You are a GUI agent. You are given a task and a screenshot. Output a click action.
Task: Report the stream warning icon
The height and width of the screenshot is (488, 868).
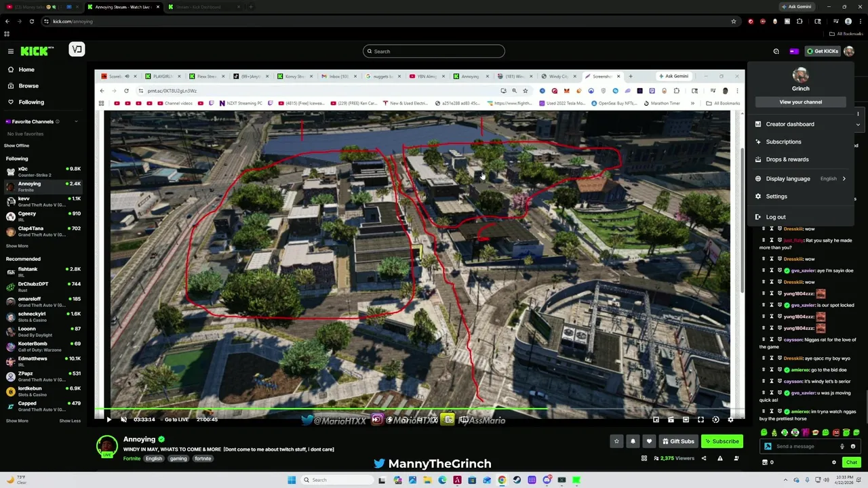[719, 458]
